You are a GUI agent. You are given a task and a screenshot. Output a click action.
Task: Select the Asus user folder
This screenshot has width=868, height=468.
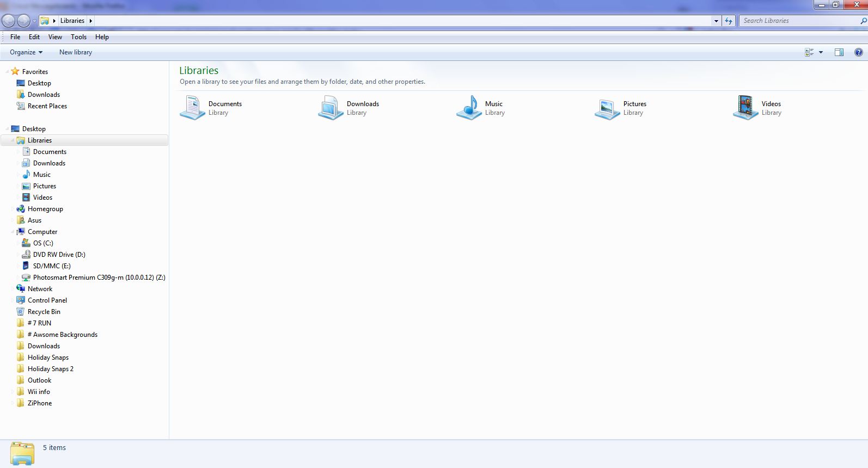coord(34,220)
